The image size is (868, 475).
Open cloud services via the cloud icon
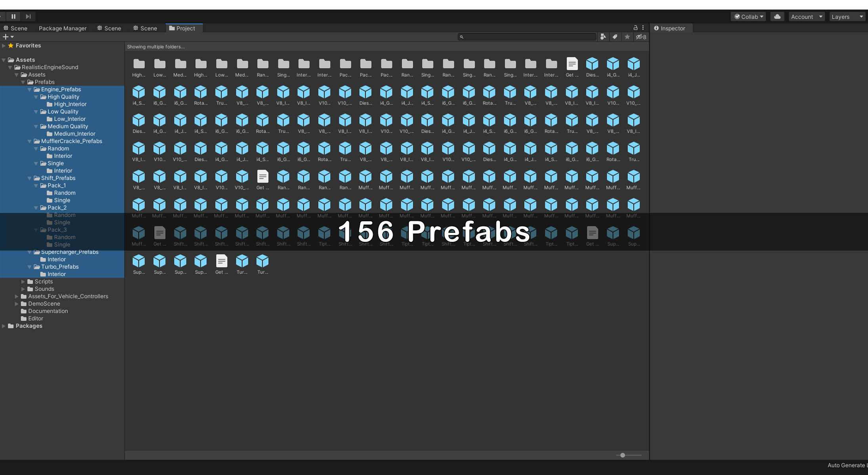point(777,17)
